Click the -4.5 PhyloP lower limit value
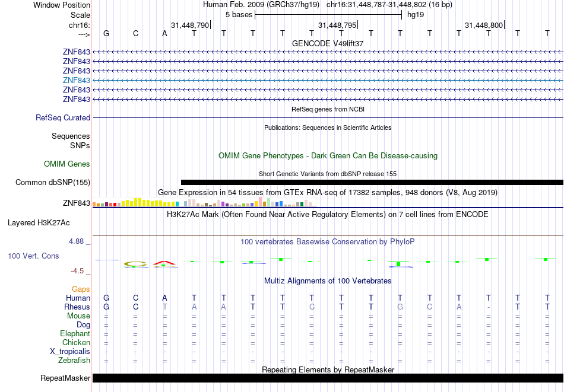The width and height of the screenshot is (564, 392). [77, 271]
